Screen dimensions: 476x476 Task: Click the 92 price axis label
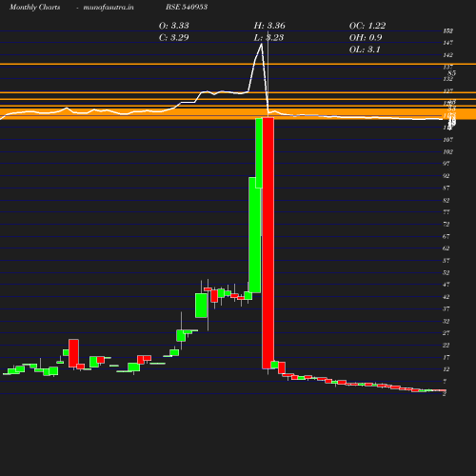coord(446,176)
